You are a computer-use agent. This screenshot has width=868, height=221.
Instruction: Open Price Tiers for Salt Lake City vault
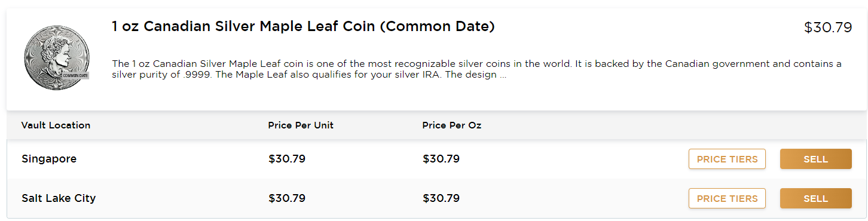coord(727,198)
